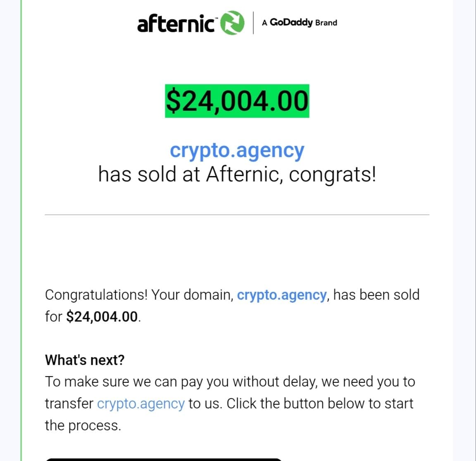Click the tiny trademark symbol after afternic

click(217, 19)
